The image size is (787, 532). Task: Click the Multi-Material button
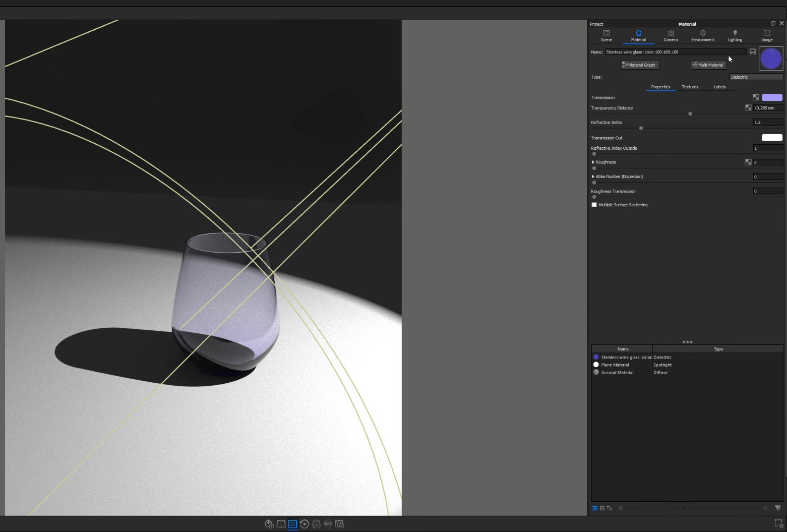708,65
